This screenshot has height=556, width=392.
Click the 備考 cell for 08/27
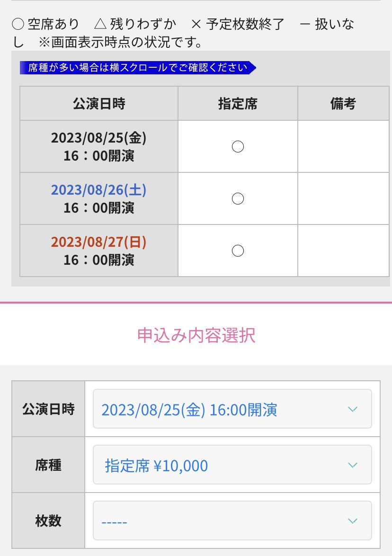(x=343, y=251)
